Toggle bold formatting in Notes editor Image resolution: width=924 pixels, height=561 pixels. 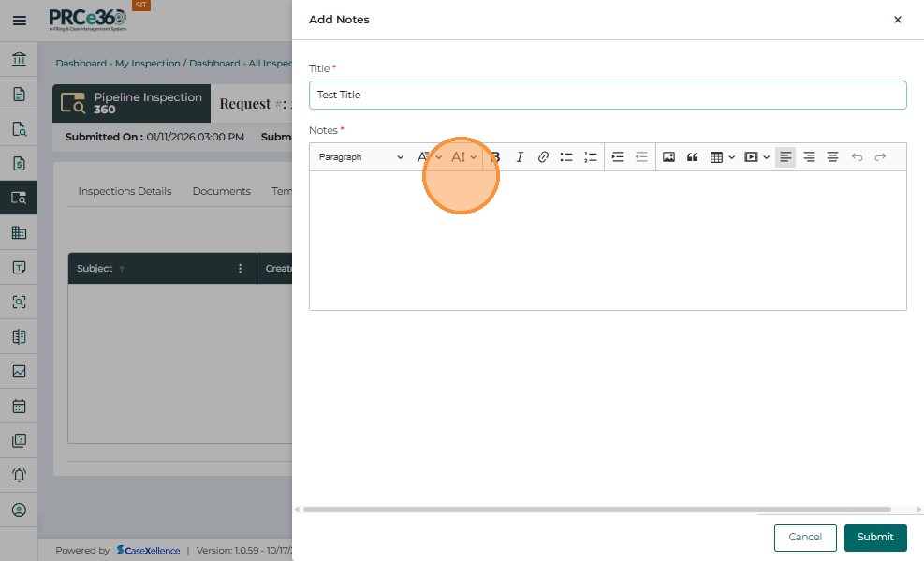point(495,157)
